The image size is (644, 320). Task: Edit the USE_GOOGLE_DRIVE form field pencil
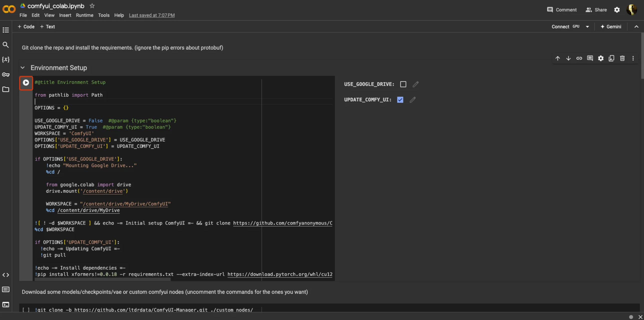416,84
